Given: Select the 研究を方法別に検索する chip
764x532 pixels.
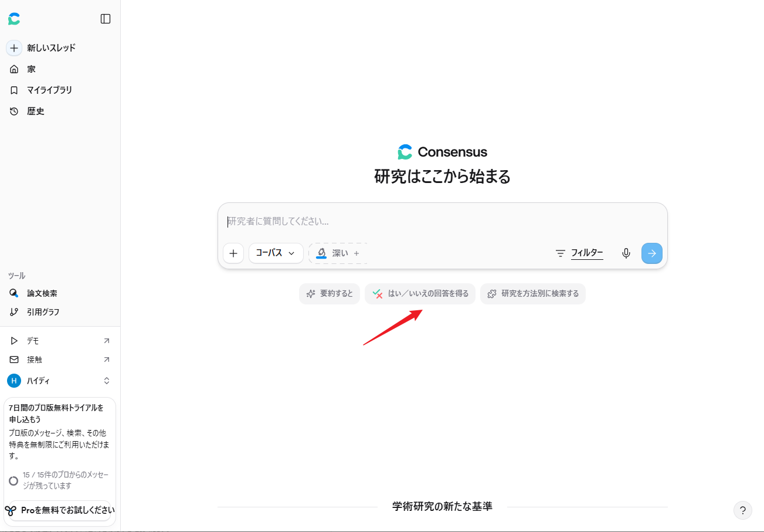Looking at the screenshot, I should tap(533, 294).
